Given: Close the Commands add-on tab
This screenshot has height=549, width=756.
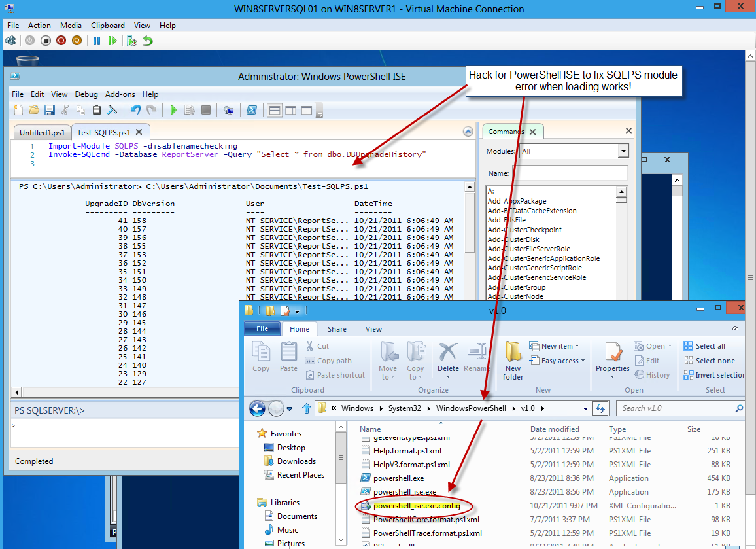Looking at the screenshot, I should click(532, 132).
